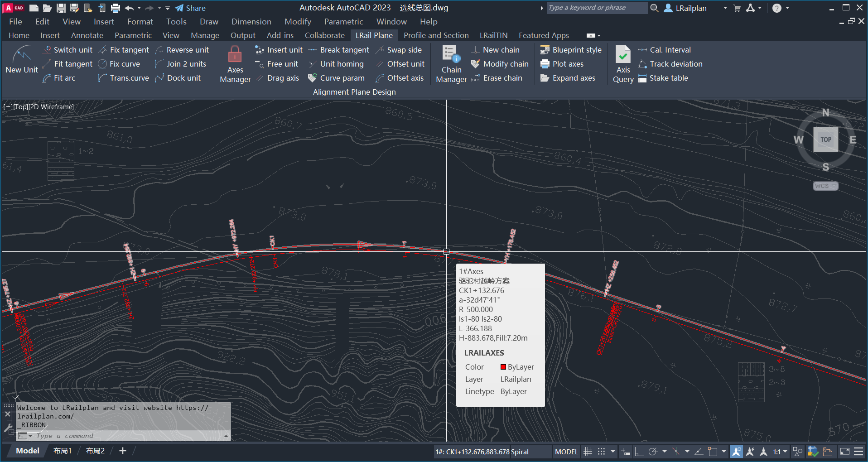Click the TOP face of ViewCube
868x462 pixels.
click(825, 140)
